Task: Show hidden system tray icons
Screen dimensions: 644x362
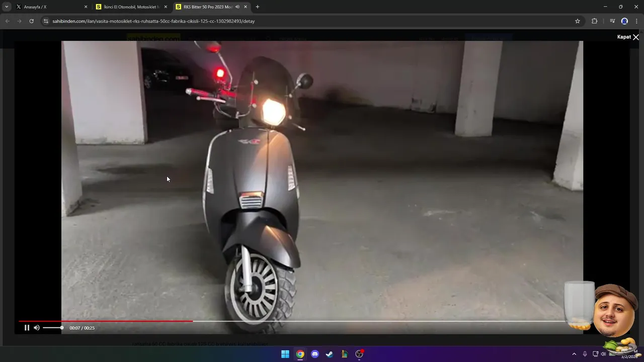Action: pos(574,354)
